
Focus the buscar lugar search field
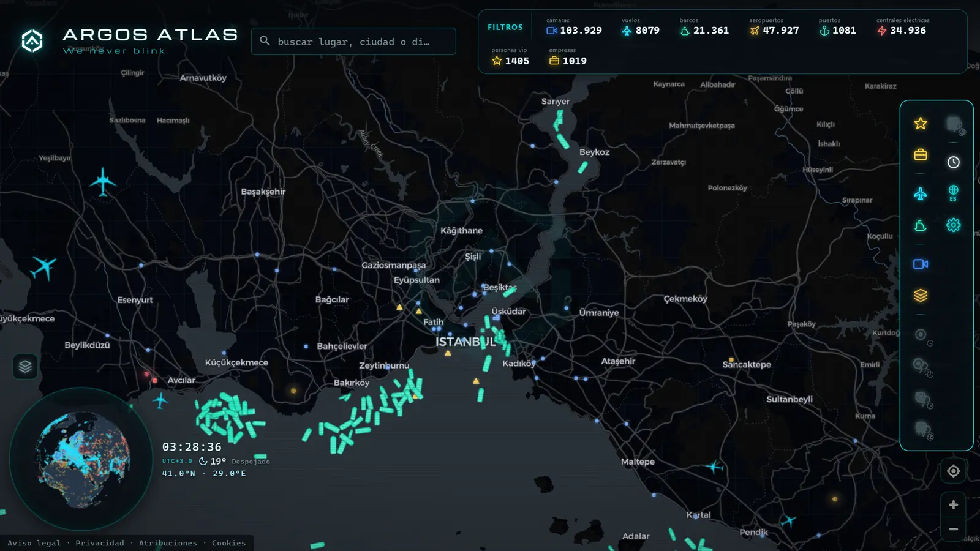353,41
